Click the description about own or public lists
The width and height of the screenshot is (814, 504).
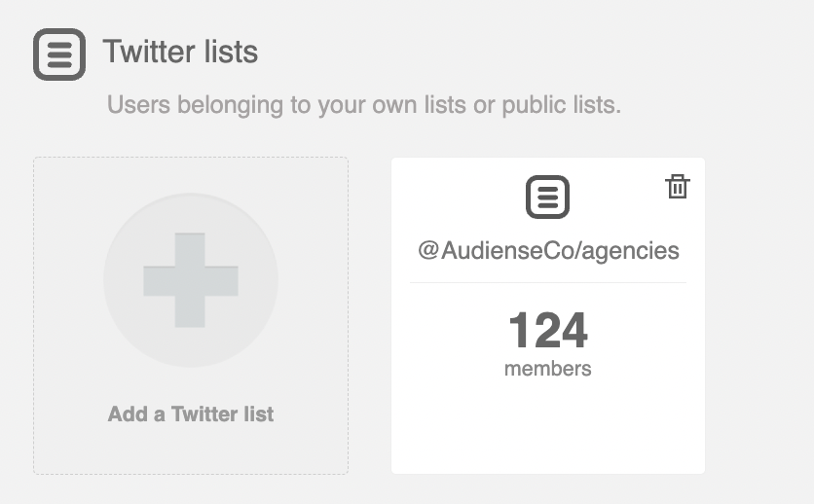coord(364,105)
